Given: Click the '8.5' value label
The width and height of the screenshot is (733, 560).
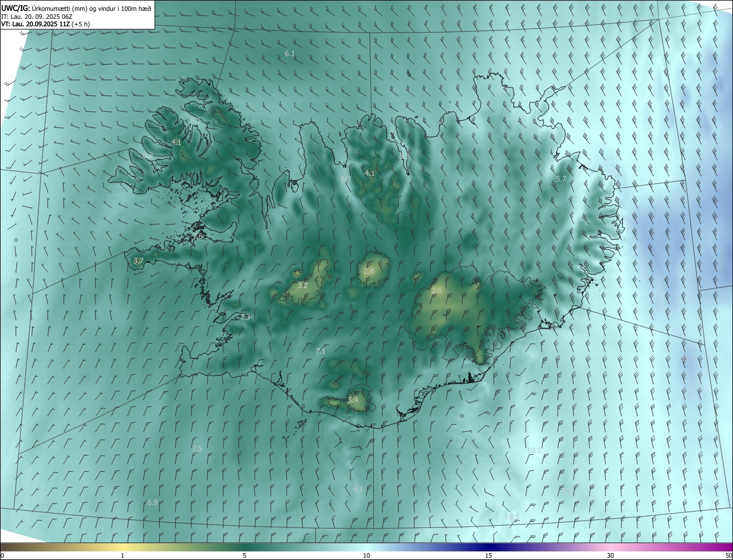Looking at the screenshot, I should [x=404, y=156].
